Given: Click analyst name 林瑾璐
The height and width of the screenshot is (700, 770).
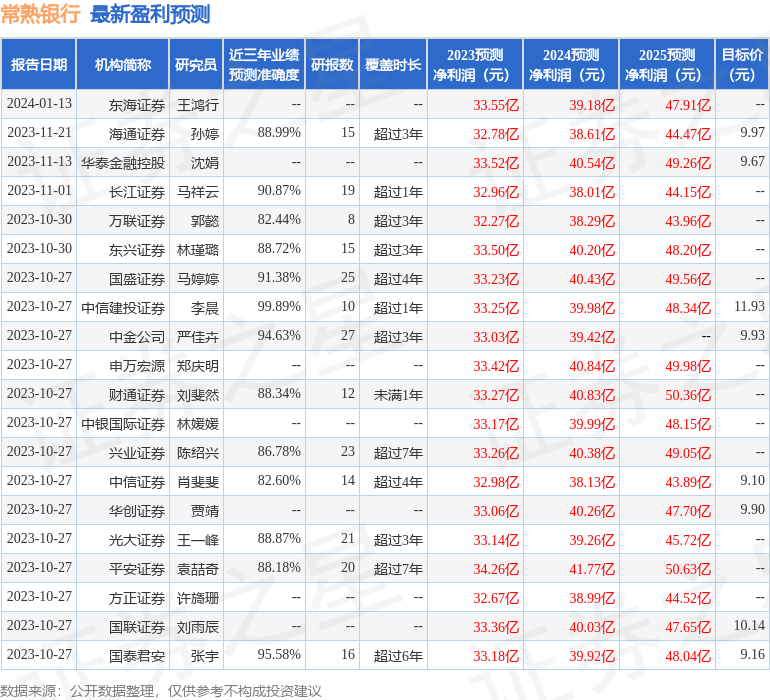Looking at the screenshot, I should tap(197, 250).
